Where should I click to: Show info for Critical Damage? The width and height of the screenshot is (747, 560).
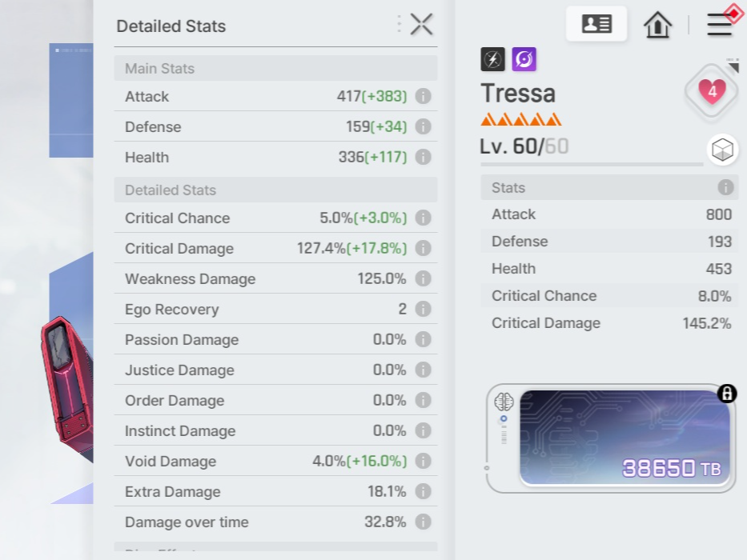(424, 249)
